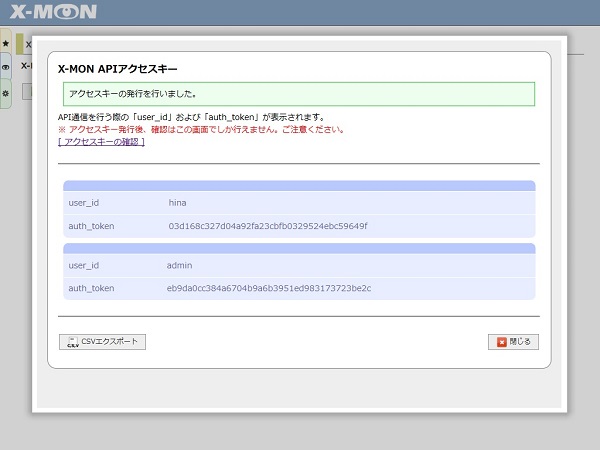The height and width of the screenshot is (450, 600).
Task: Select hina's auth_token starting 03d168c3
Action: point(268,226)
